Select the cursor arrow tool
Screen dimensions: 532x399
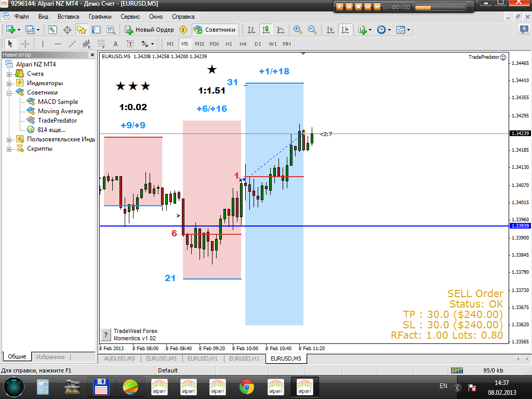pyautogui.click(x=10, y=44)
